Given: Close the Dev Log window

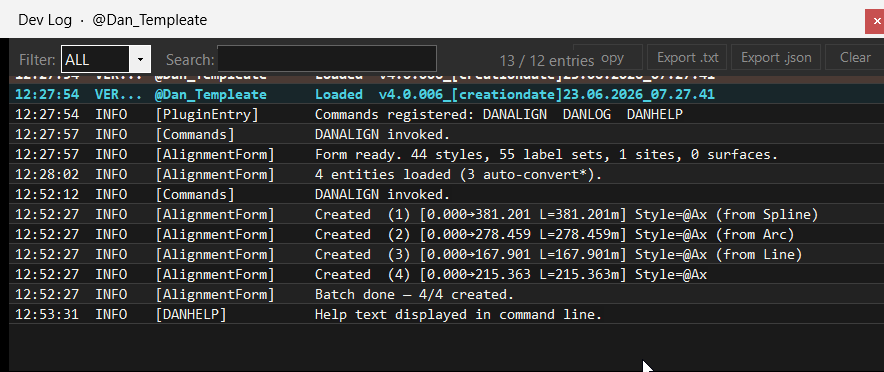Looking at the screenshot, I should 875,21.
